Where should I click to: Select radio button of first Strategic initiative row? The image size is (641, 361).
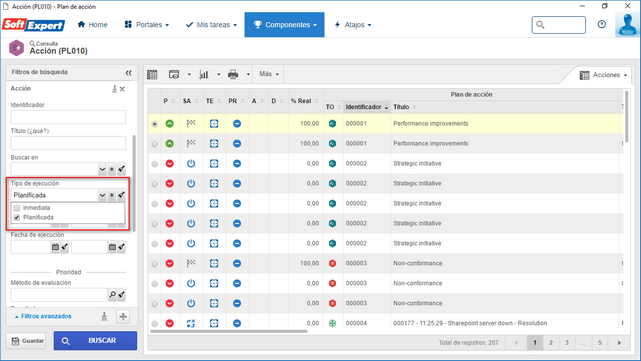pyautogui.click(x=155, y=164)
